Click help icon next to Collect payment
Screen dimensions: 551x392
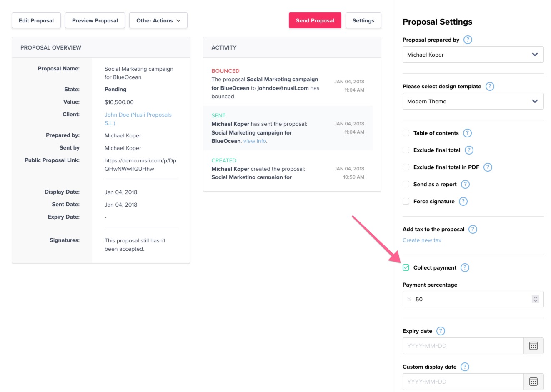465,268
